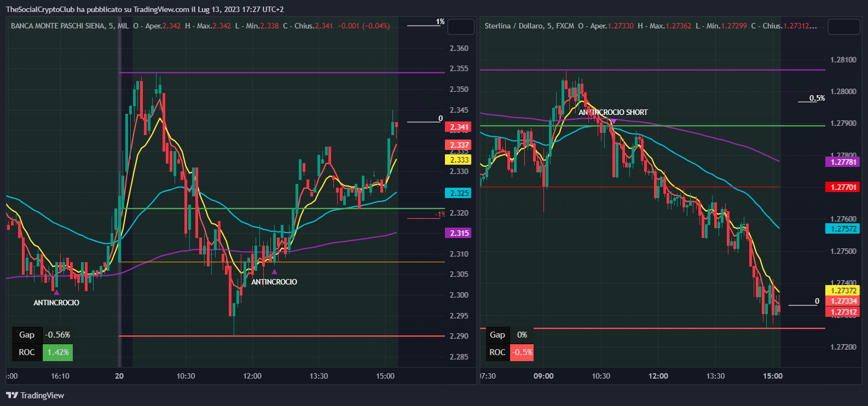Click the pink triangle under ANTINCROCIO SHORT
Screen dimensions: 868x406
[614, 121]
